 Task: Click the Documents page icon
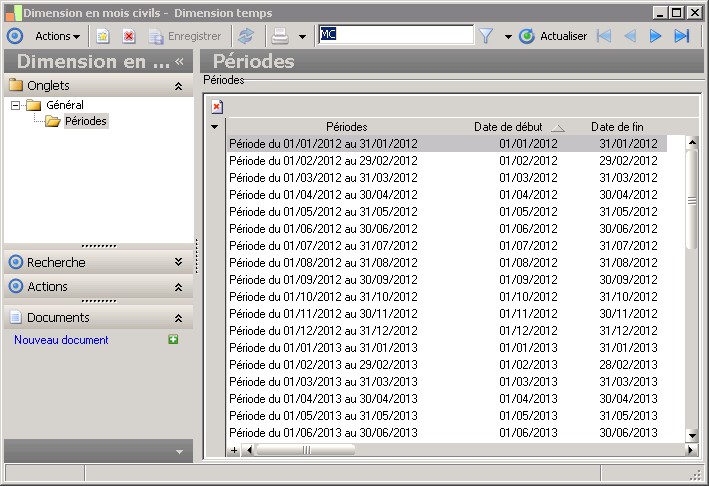[16, 317]
